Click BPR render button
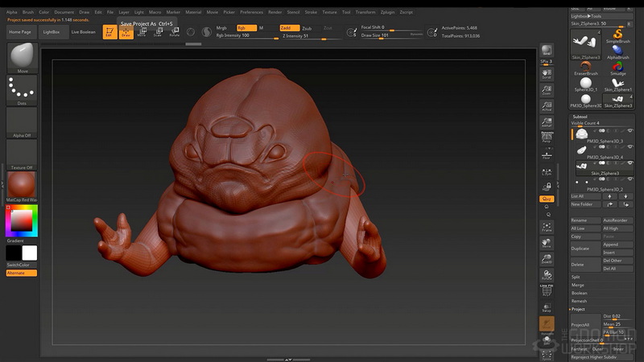 [547, 50]
